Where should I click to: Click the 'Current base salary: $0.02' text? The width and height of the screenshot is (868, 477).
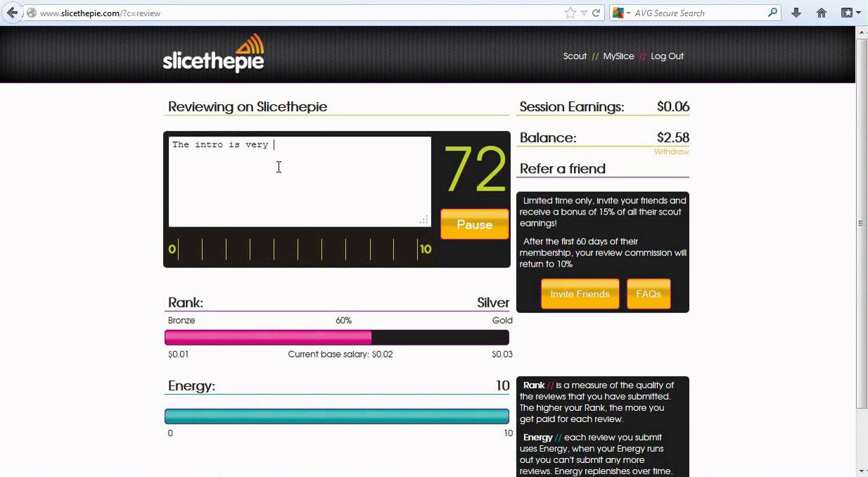(x=340, y=355)
